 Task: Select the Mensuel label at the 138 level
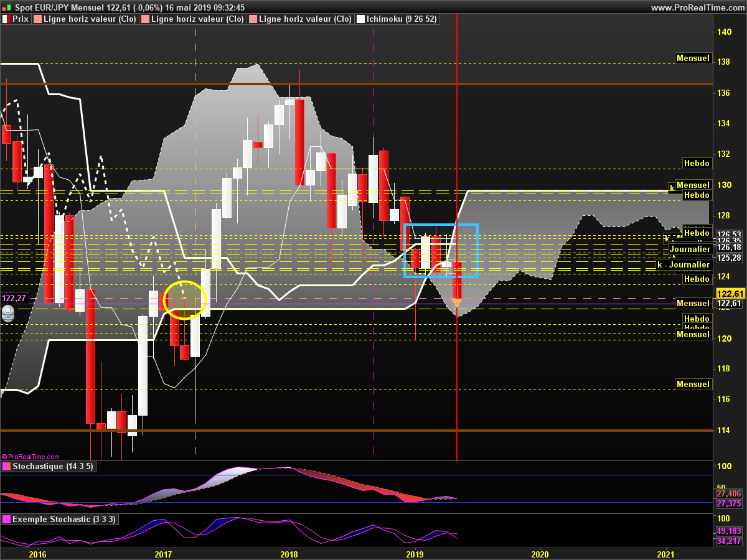point(693,58)
